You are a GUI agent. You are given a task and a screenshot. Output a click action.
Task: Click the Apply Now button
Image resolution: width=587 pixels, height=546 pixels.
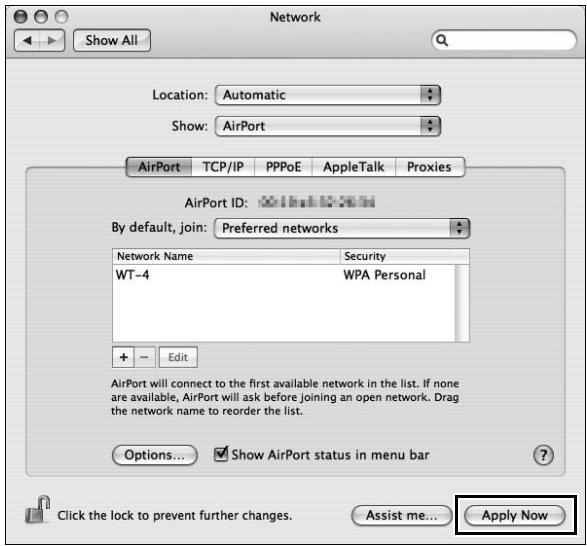click(515, 515)
